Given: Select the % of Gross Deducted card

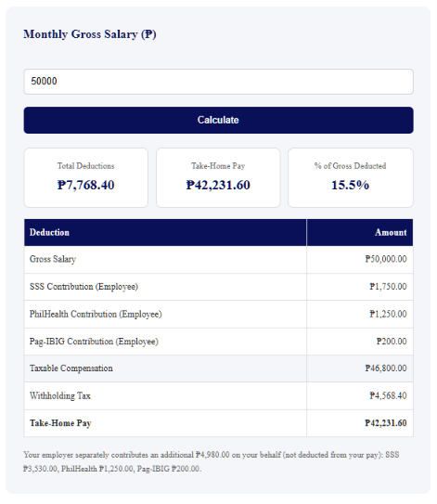Looking at the screenshot, I should tap(351, 178).
